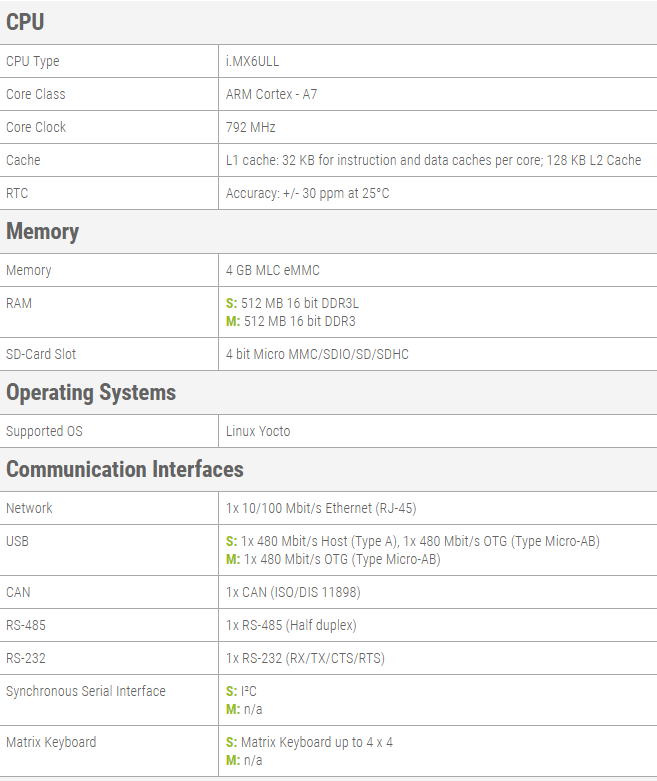Image resolution: width=657 pixels, height=781 pixels.
Task: Click the 'Matrix Keyboard' row label
Action: pyautogui.click(x=51, y=742)
